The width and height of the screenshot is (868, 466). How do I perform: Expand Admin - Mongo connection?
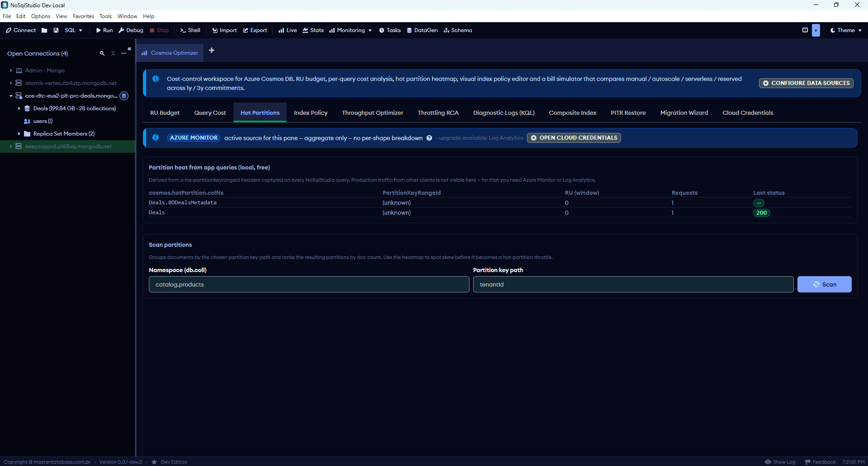click(11, 71)
